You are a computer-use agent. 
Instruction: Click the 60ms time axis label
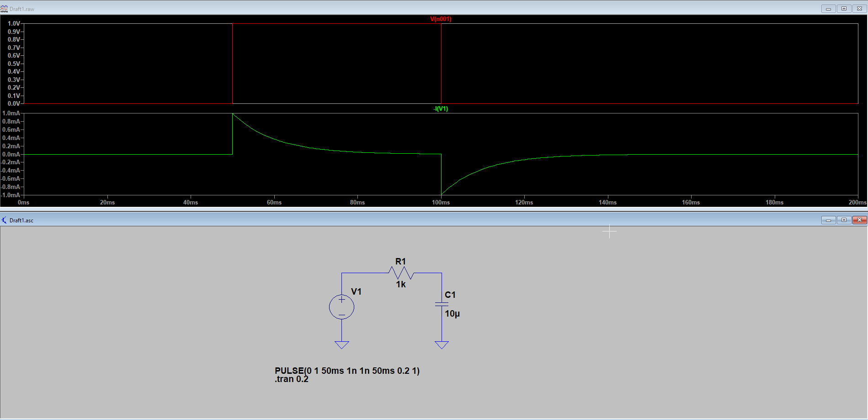(274, 202)
